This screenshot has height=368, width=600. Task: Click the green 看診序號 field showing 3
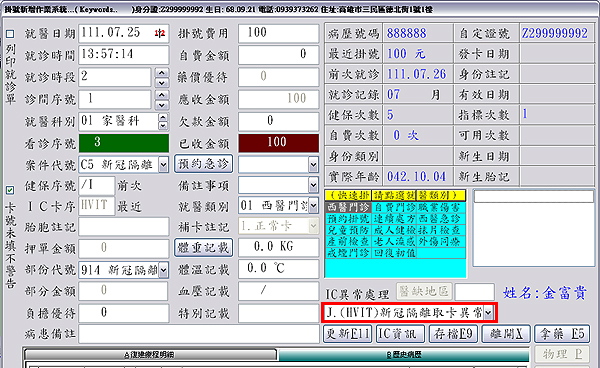point(124,143)
